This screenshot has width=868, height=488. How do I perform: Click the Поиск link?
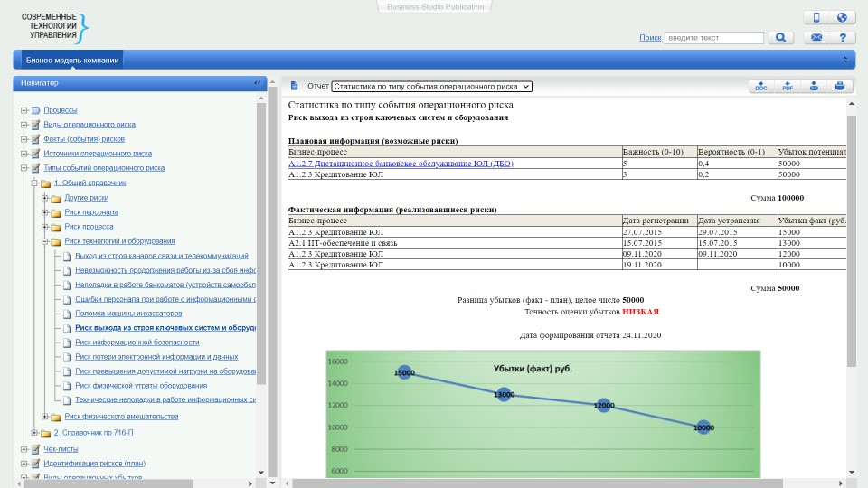coord(649,38)
